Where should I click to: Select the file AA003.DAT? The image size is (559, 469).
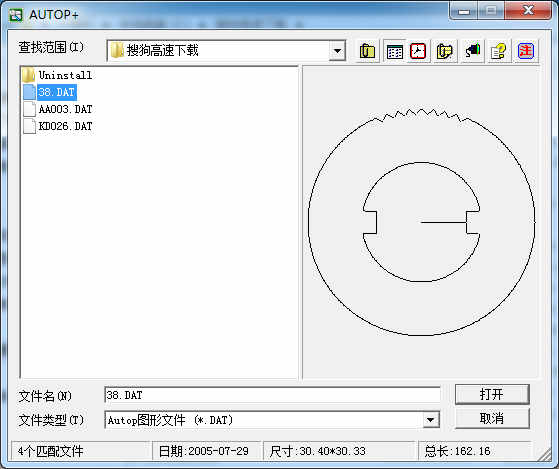[58, 109]
